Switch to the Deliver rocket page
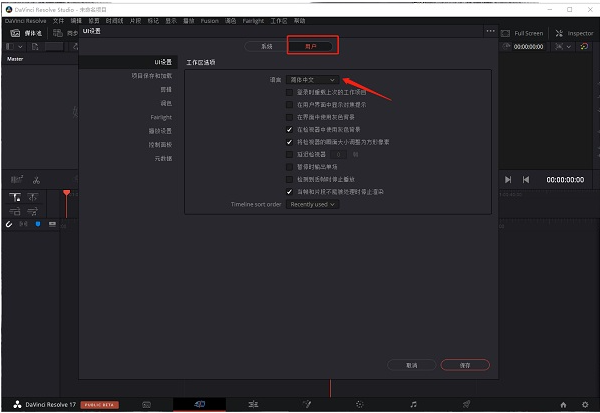 (466, 404)
